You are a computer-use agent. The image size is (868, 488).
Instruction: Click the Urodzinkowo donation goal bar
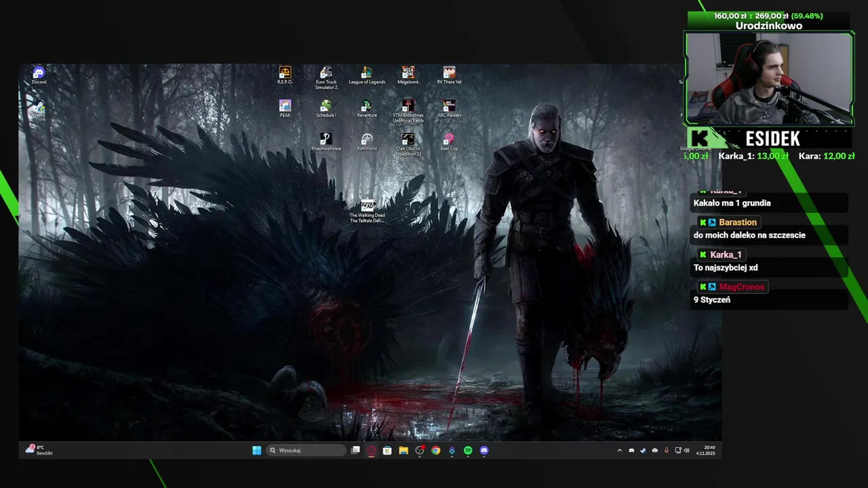click(x=769, y=20)
